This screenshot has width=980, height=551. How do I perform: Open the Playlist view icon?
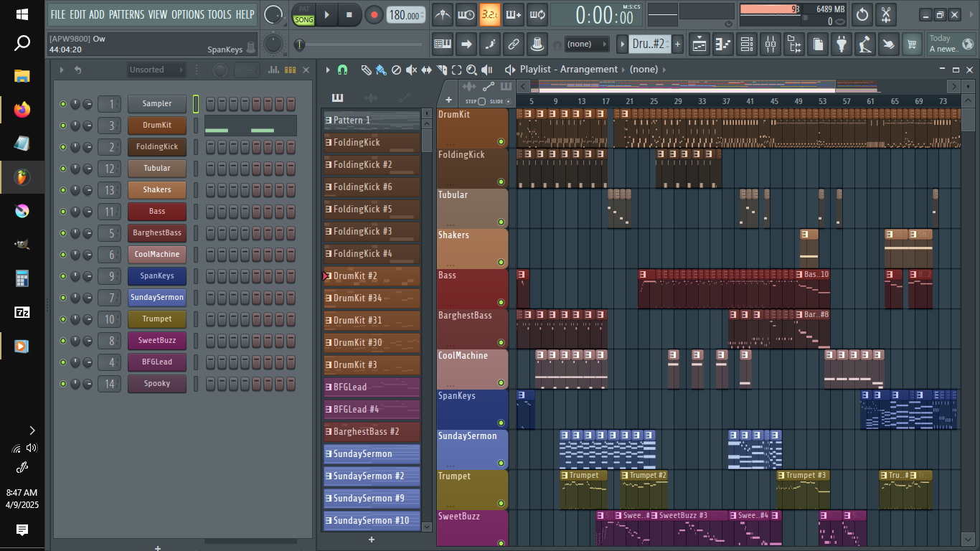tap(699, 44)
